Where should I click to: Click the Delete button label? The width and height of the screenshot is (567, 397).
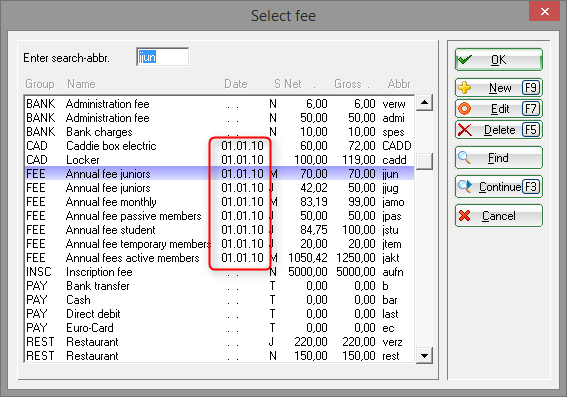pyautogui.click(x=500, y=130)
